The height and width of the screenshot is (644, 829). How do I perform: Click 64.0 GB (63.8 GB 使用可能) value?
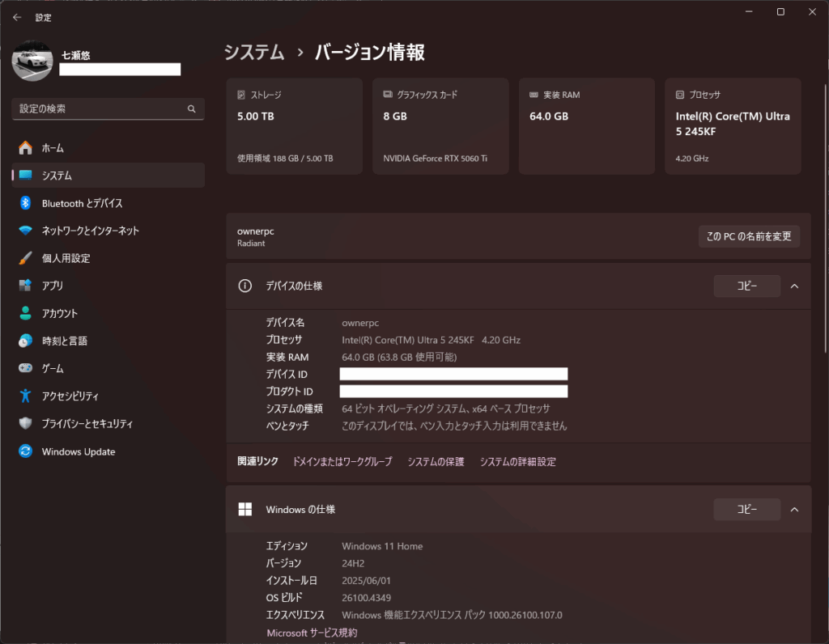[399, 357]
